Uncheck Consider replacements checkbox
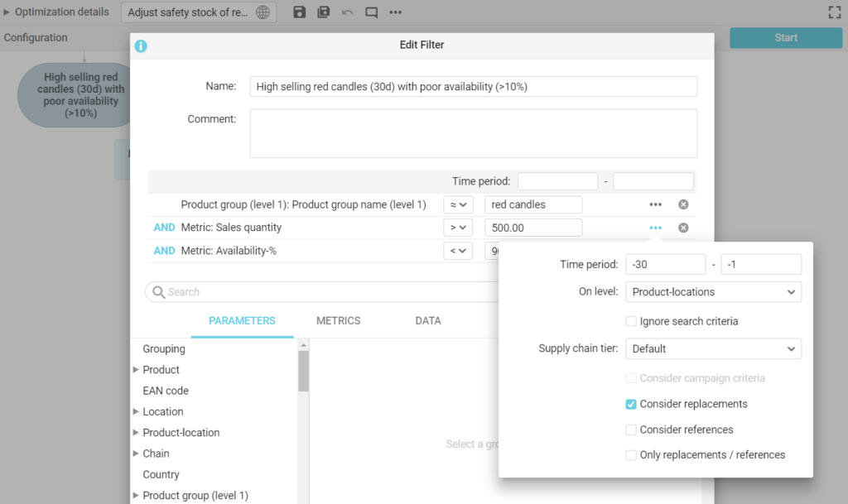The height and width of the screenshot is (504, 848). pyautogui.click(x=632, y=404)
